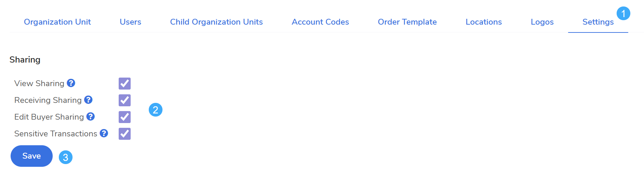Screen dimensions: 644x189
Task: Click the step 3 badge next to Save
Action: 66,157
